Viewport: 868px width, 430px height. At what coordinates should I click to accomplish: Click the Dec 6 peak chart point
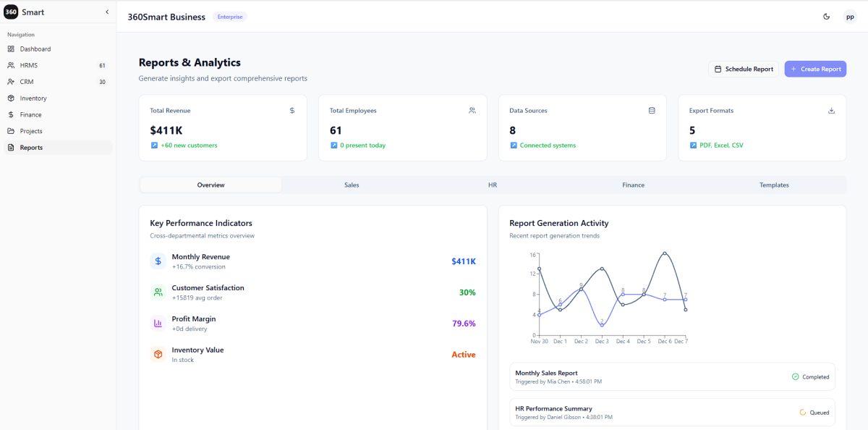(665, 253)
